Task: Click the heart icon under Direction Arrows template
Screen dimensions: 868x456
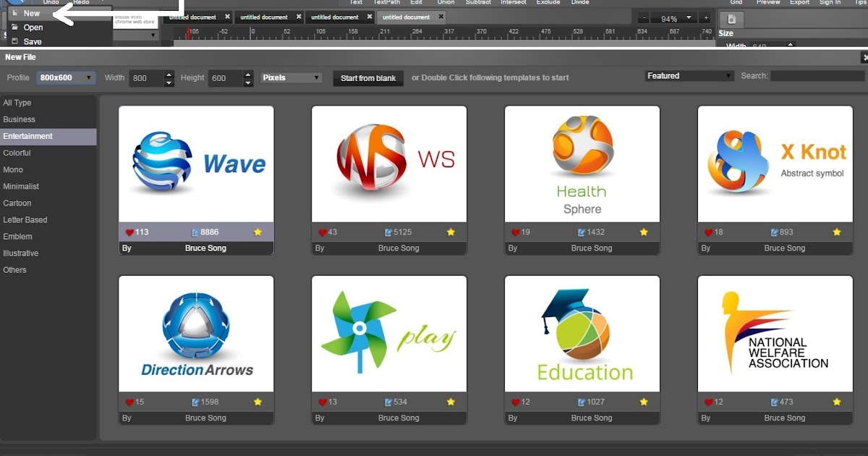Action: coord(129,402)
